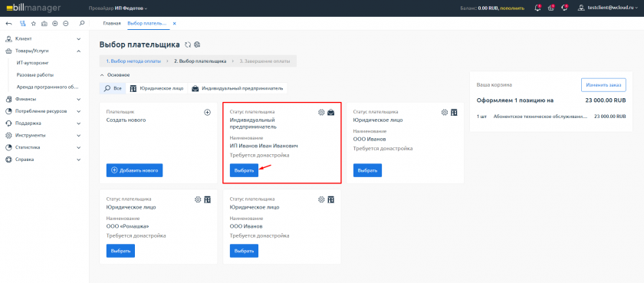Switch to the Главная tab

(112, 24)
